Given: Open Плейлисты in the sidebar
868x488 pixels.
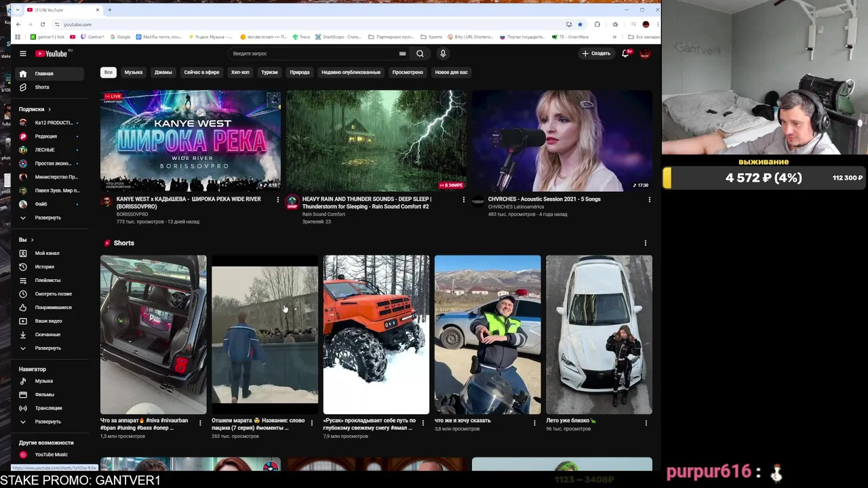Looking at the screenshot, I should pyautogui.click(x=49, y=280).
